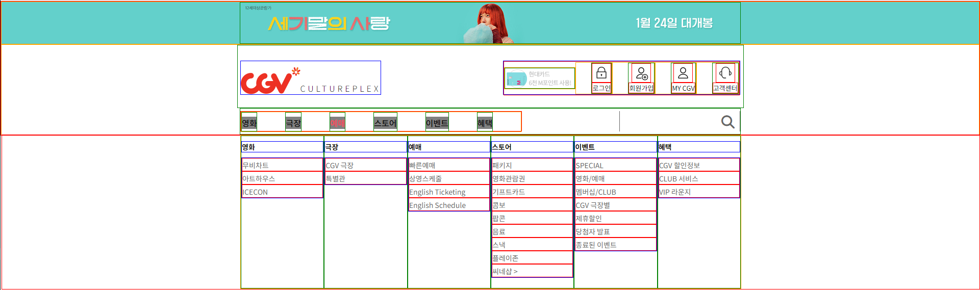Open 상영스케줄 in the submenu
The height and width of the screenshot is (290, 980).
coord(449,178)
